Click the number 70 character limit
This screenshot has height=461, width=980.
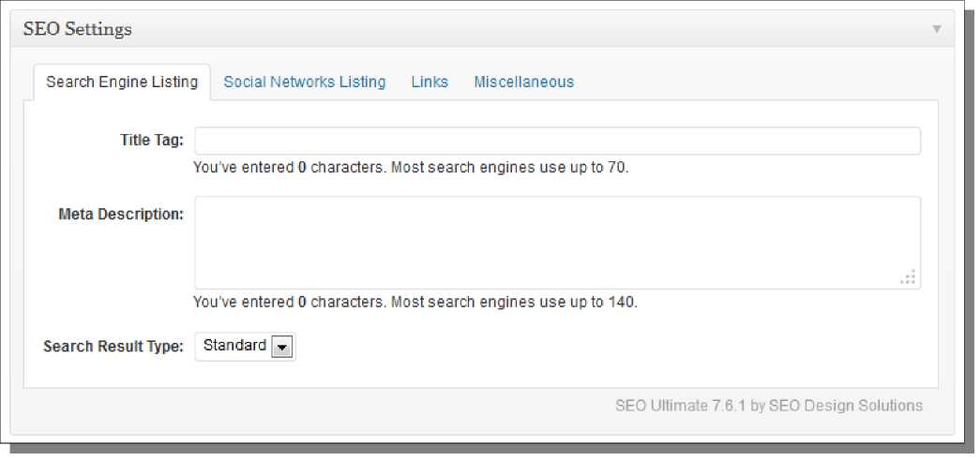click(x=616, y=168)
